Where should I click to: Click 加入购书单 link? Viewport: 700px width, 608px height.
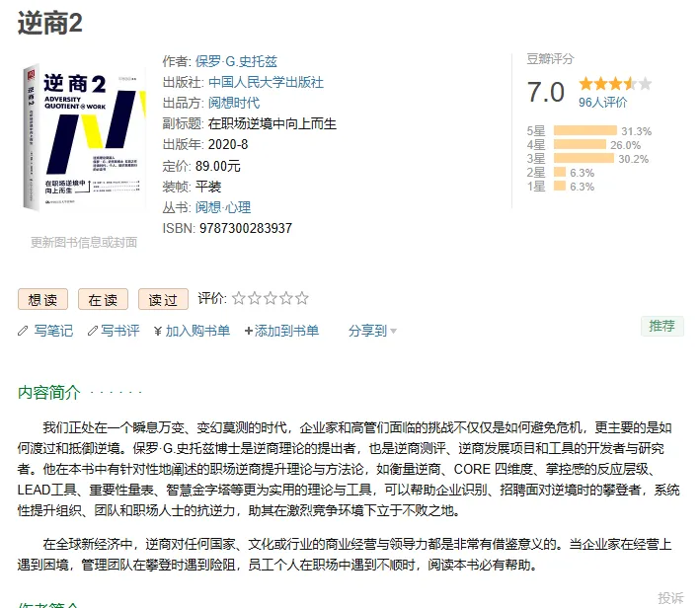click(x=197, y=331)
